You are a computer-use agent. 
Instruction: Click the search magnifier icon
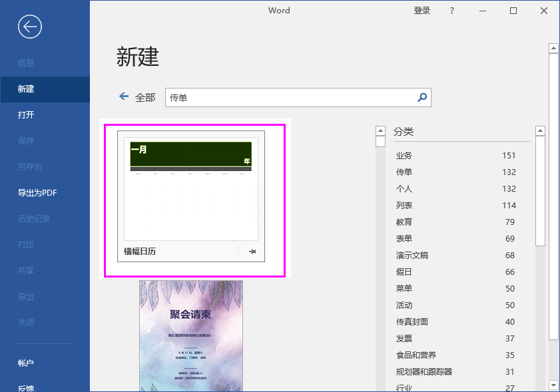pyautogui.click(x=421, y=97)
